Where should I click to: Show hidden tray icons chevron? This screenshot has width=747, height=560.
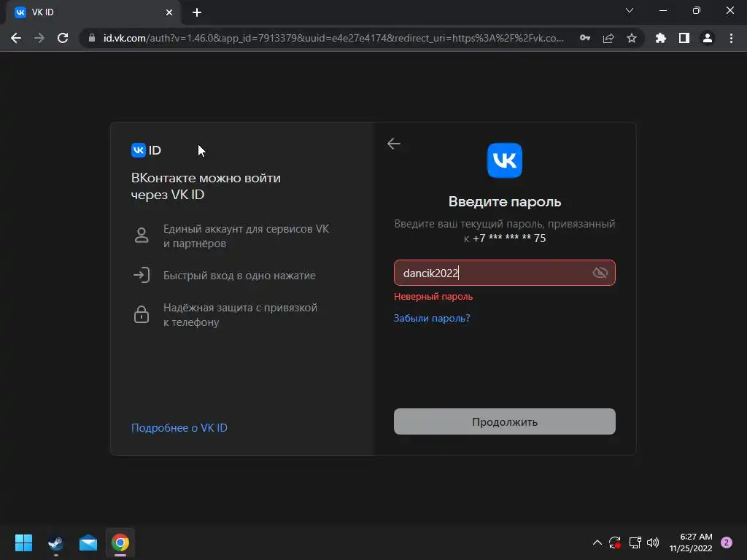pyautogui.click(x=597, y=542)
